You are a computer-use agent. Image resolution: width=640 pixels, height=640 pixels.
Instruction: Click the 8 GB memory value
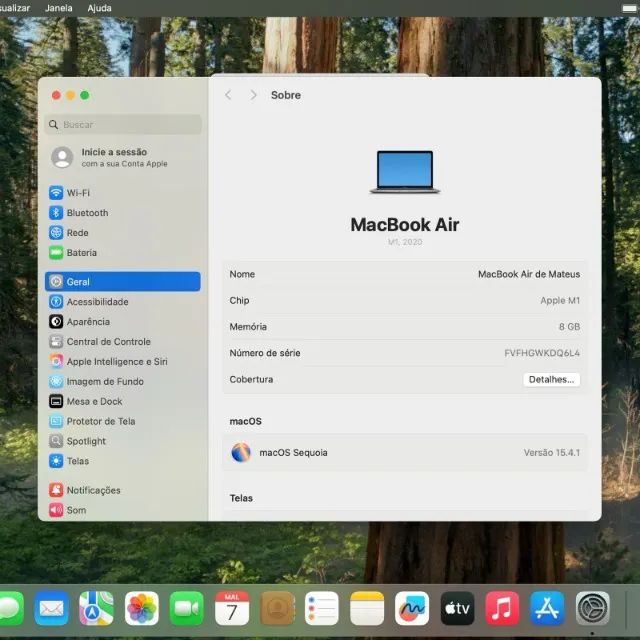point(569,327)
